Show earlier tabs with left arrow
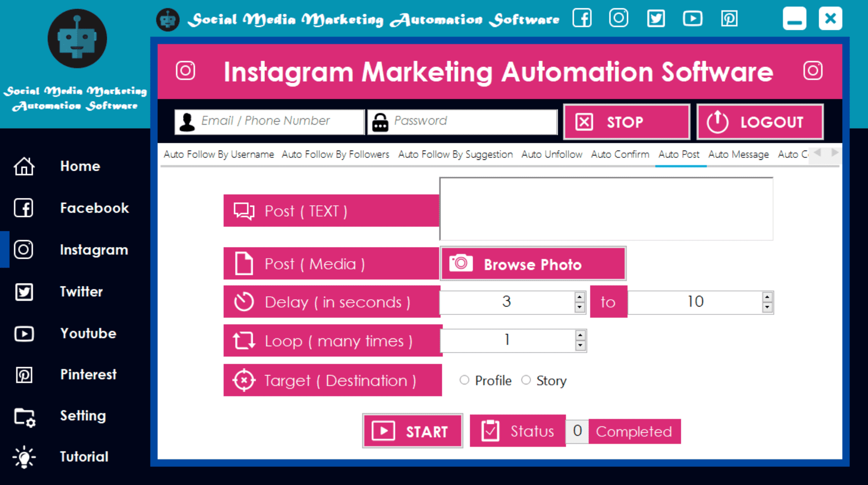The image size is (868, 485). (x=818, y=153)
